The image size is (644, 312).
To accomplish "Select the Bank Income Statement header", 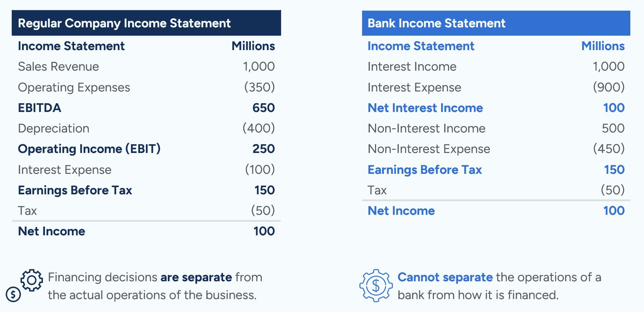I will (x=436, y=23).
